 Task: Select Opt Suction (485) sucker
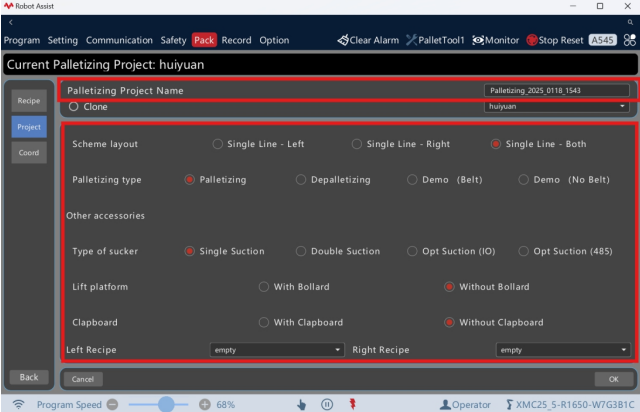coord(524,251)
